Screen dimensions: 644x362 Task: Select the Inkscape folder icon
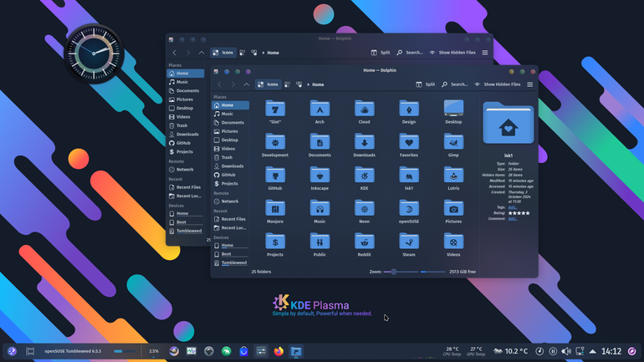319,176
